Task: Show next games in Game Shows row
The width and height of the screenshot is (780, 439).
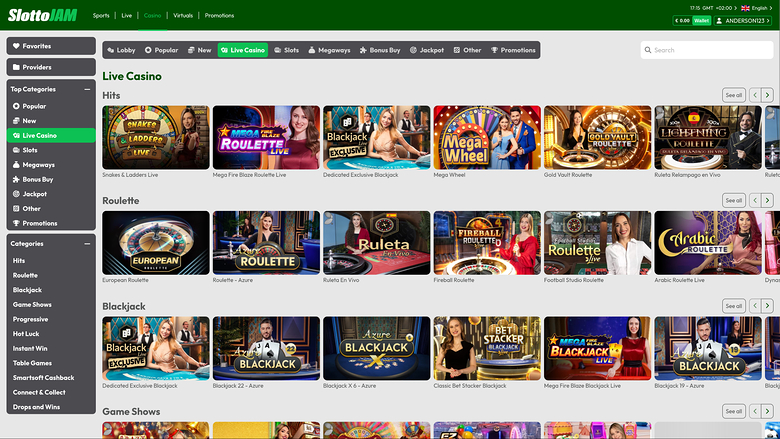Action: tap(768, 411)
